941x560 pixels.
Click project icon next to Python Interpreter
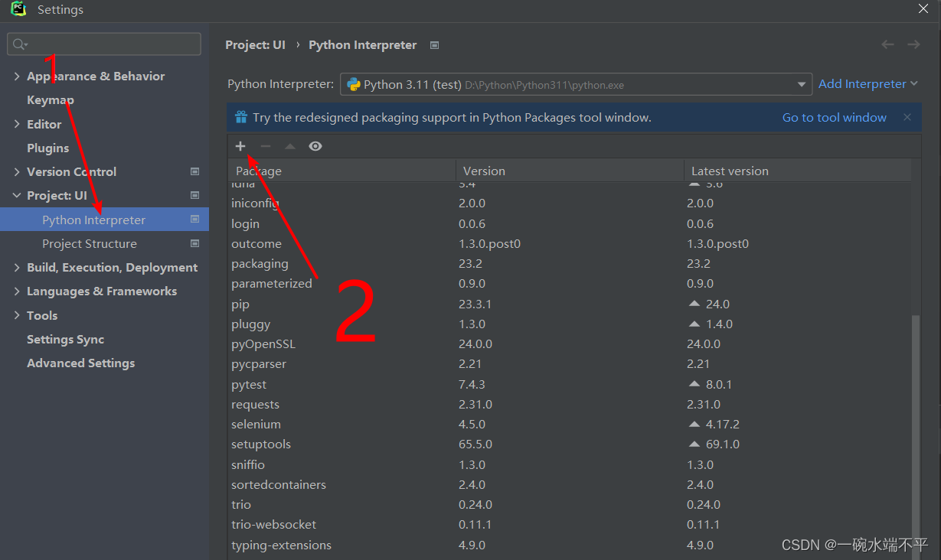(x=194, y=220)
